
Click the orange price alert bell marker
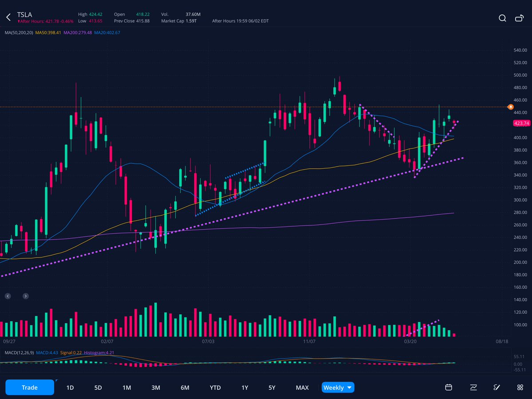(511, 107)
